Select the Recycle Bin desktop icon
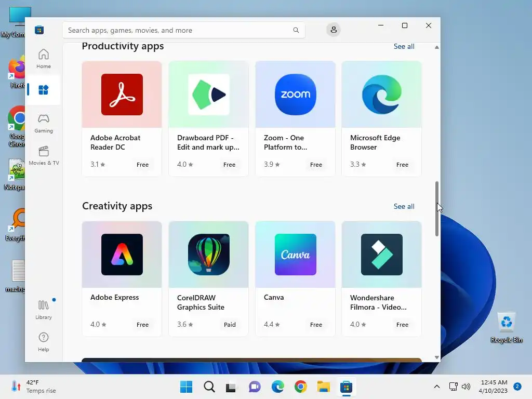The width and height of the screenshot is (532, 399). point(506,327)
